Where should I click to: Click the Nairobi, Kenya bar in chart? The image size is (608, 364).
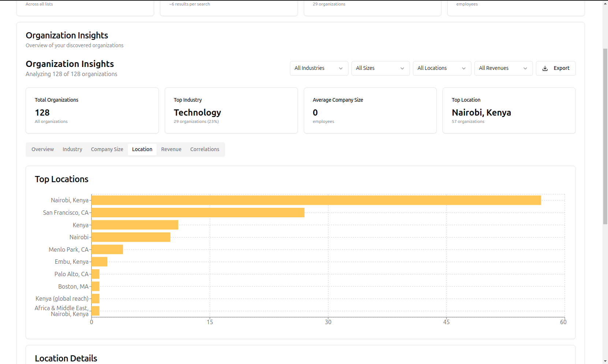pyautogui.click(x=316, y=200)
